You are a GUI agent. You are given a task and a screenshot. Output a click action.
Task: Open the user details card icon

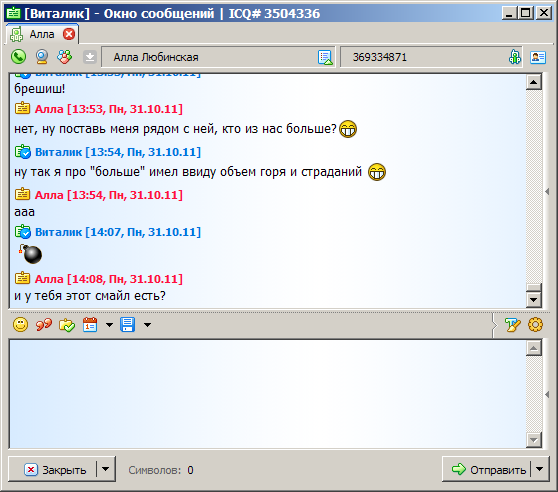[x=538, y=57]
